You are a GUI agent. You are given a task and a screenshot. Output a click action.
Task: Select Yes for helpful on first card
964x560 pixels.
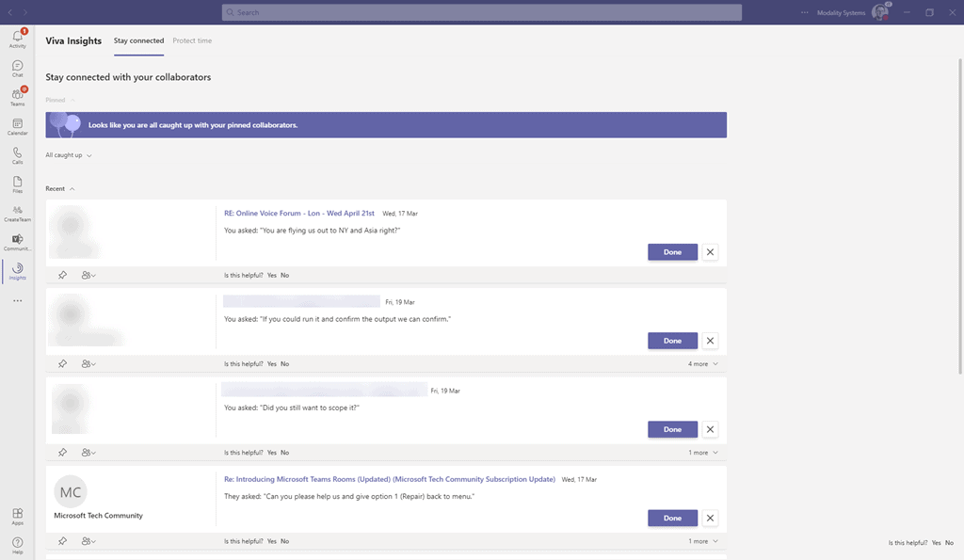tap(271, 275)
